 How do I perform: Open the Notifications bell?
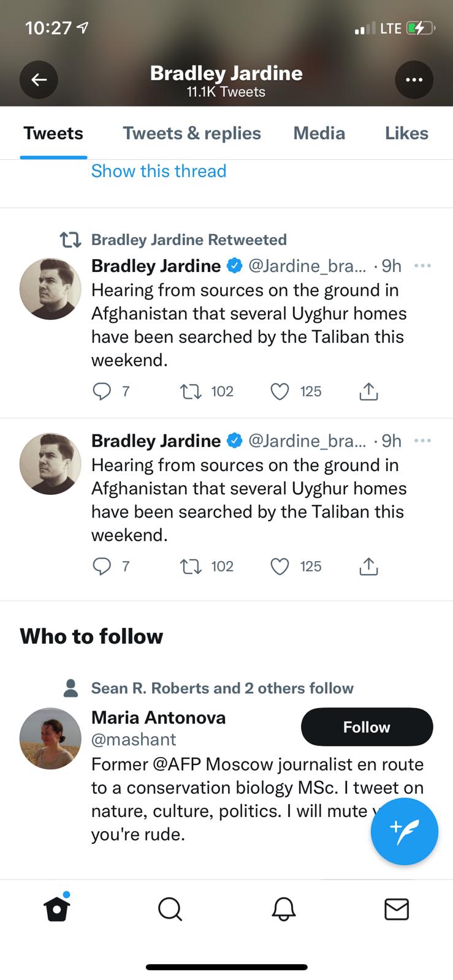(283, 909)
